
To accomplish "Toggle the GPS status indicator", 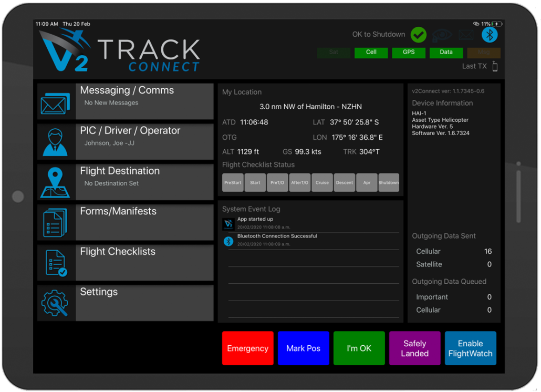I will (409, 53).
